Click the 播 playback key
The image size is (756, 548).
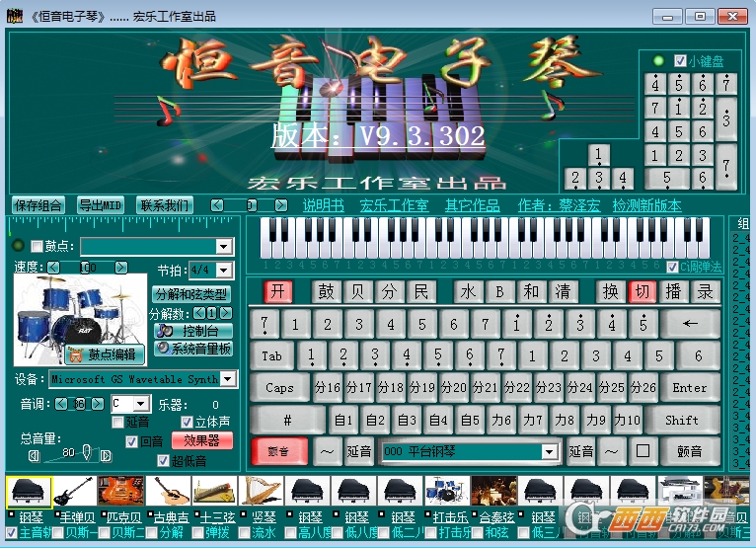coord(673,291)
